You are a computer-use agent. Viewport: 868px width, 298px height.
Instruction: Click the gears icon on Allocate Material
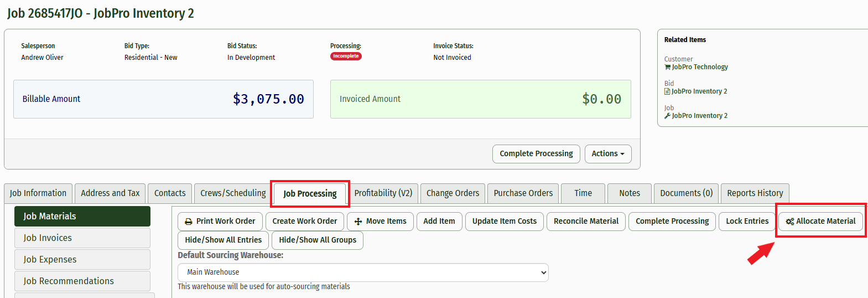point(790,222)
